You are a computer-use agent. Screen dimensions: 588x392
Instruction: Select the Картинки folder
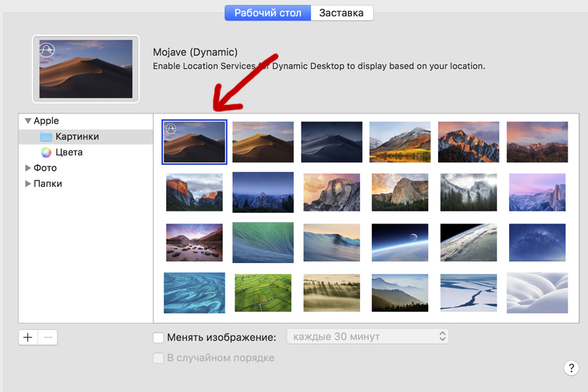point(86,137)
